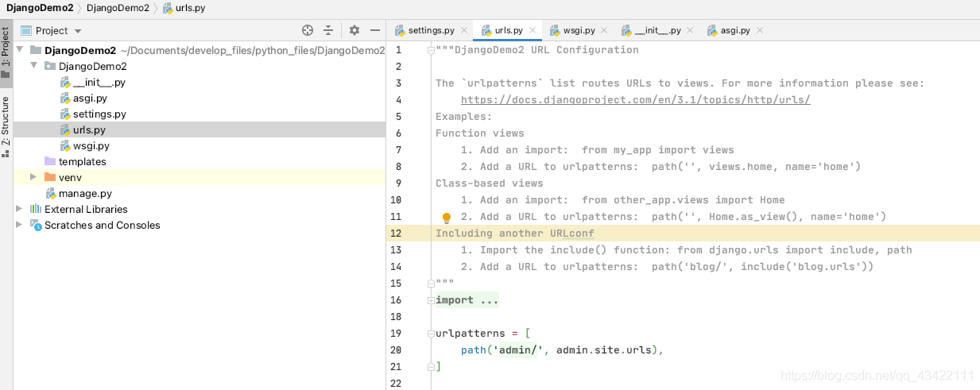Switch to the asgi.py tab
This screenshot has width=980, height=390.
coord(734,30)
